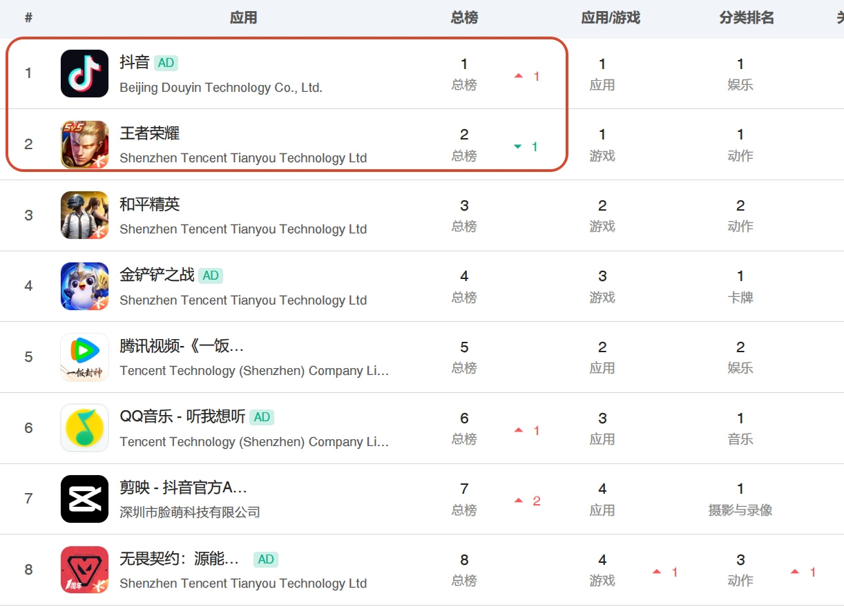Click the AD badge next to 金铲铲之战
Viewport: 844px width, 616px height.
click(x=211, y=276)
